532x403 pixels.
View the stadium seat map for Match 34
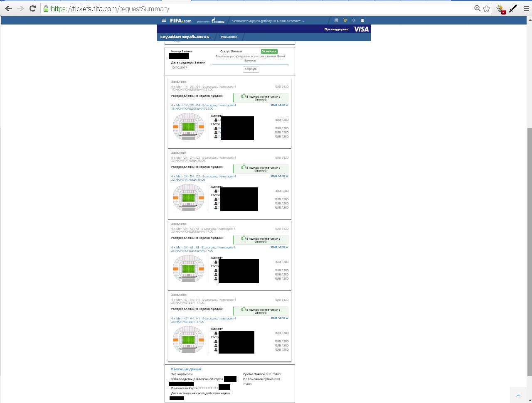[x=189, y=269]
